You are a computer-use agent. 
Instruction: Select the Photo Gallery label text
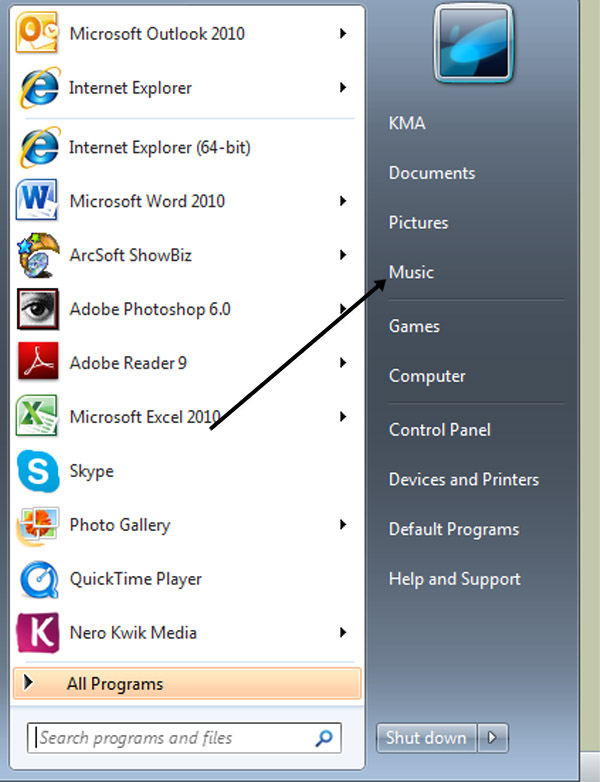(120, 525)
